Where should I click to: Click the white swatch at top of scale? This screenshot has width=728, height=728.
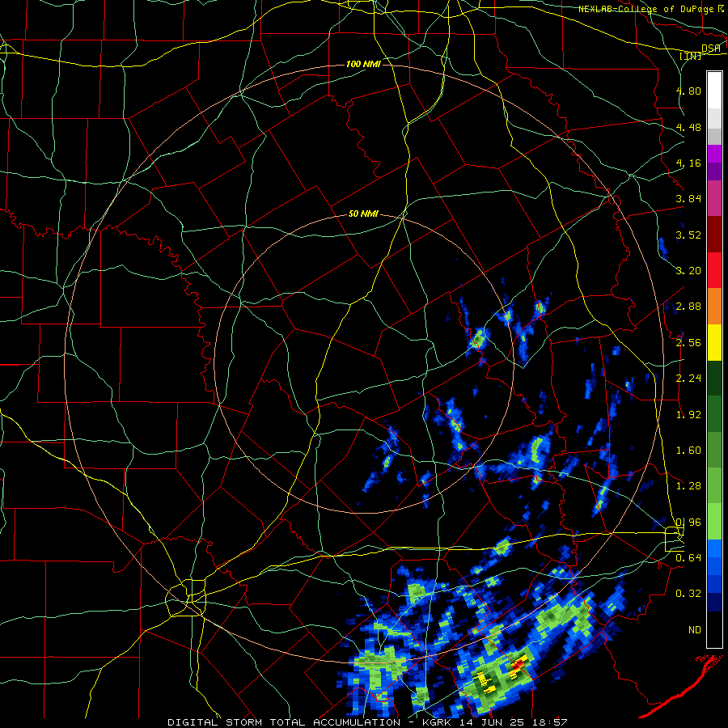(x=714, y=91)
